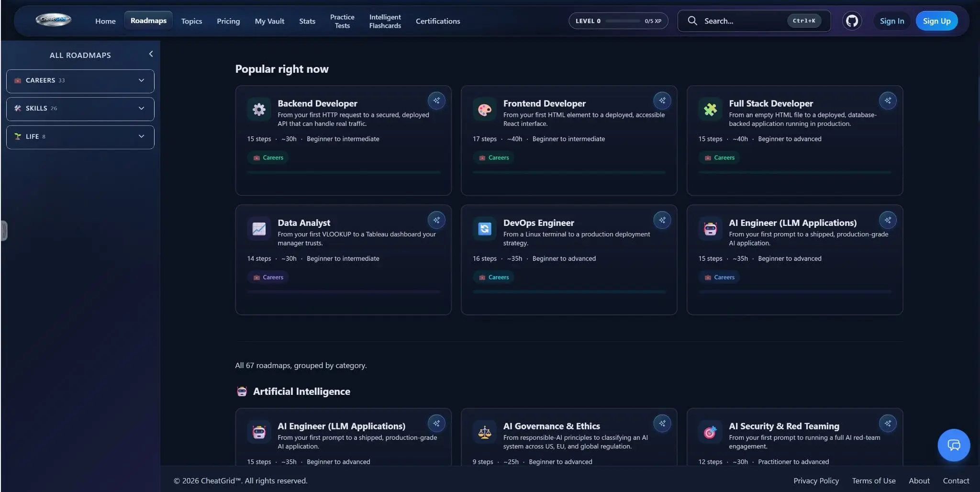Screen dimensions: 980x492
Task: Open the Full Stack Developer roadmap title
Action: tap(770, 103)
